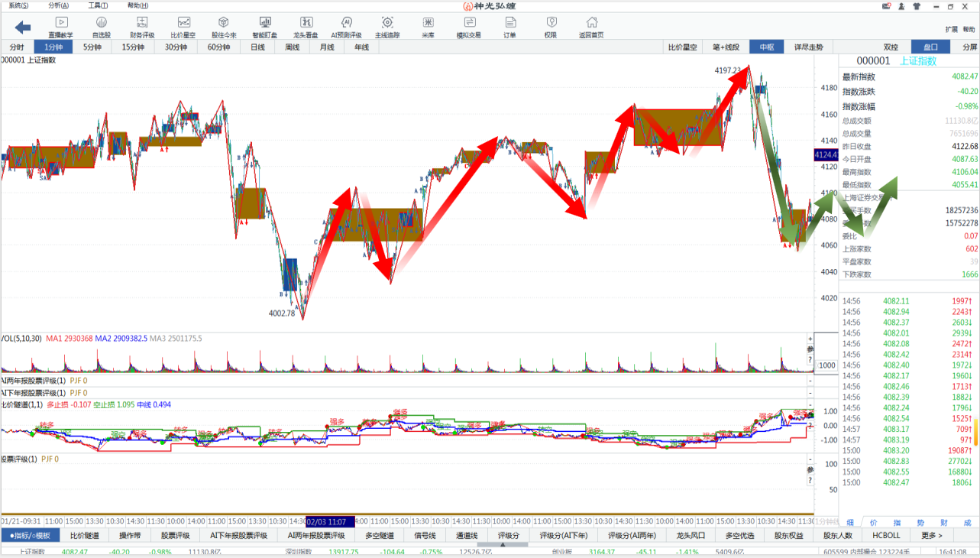Expand VOL panel using plus button

810,339
